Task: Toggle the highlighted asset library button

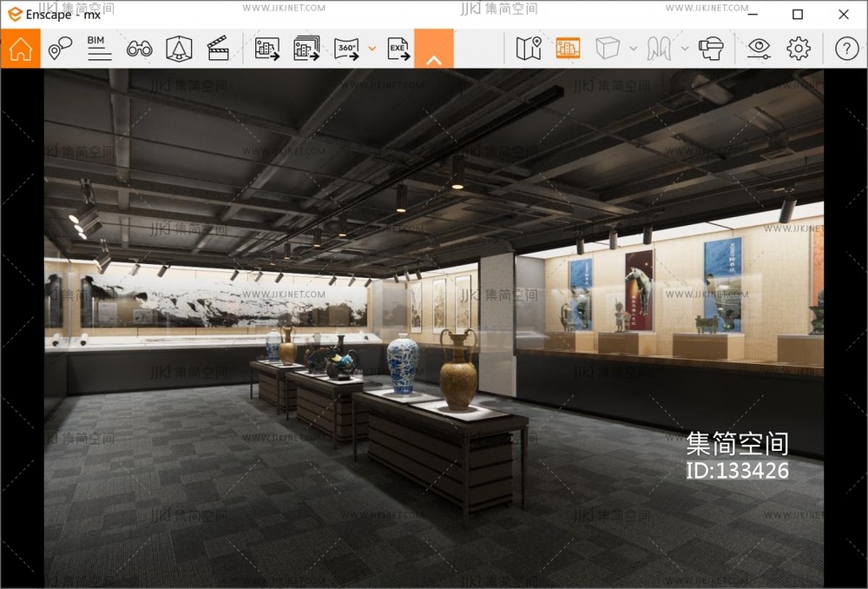Action: (568, 49)
